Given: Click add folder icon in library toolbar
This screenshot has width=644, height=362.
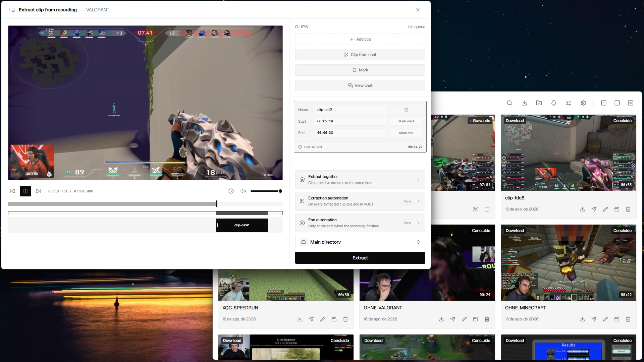Looking at the screenshot, I should tap(539, 103).
